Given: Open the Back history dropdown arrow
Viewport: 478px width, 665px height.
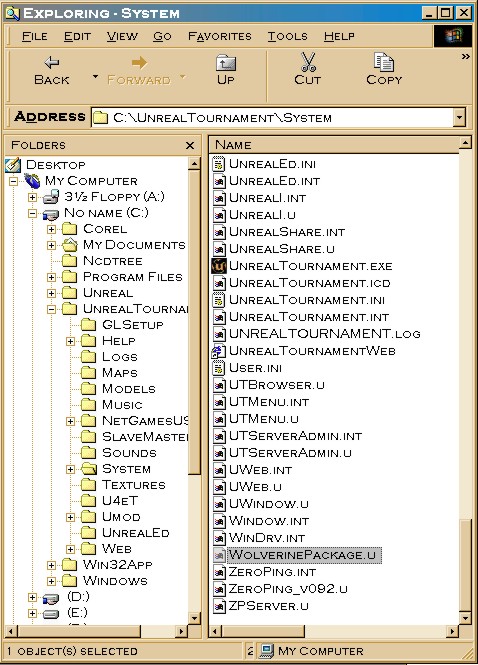Looking at the screenshot, I should (x=95, y=77).
